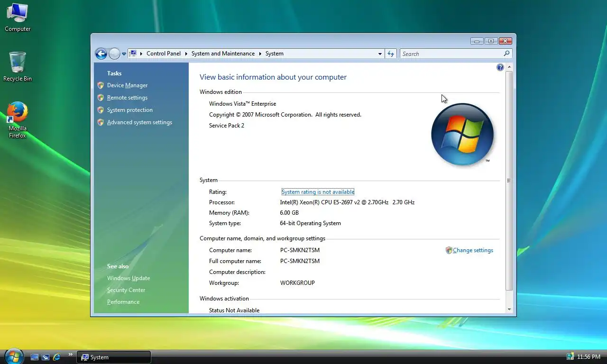The image size is (607, 364).
Task: Open help via question mark icon
Action: 500,67
